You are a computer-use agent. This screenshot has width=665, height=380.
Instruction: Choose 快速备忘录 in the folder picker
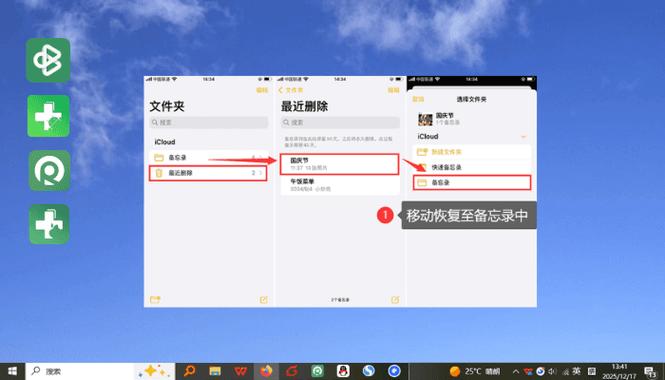pos(472,168)
